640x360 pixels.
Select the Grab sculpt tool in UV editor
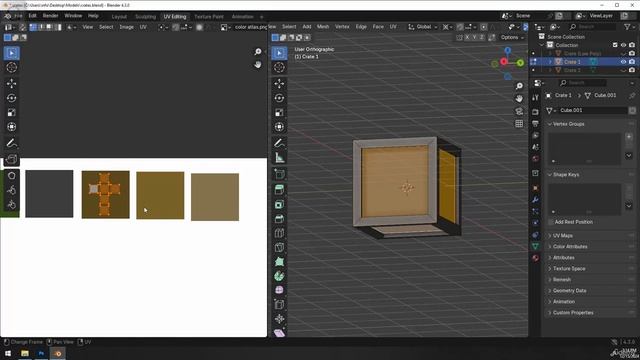[11, 176]
